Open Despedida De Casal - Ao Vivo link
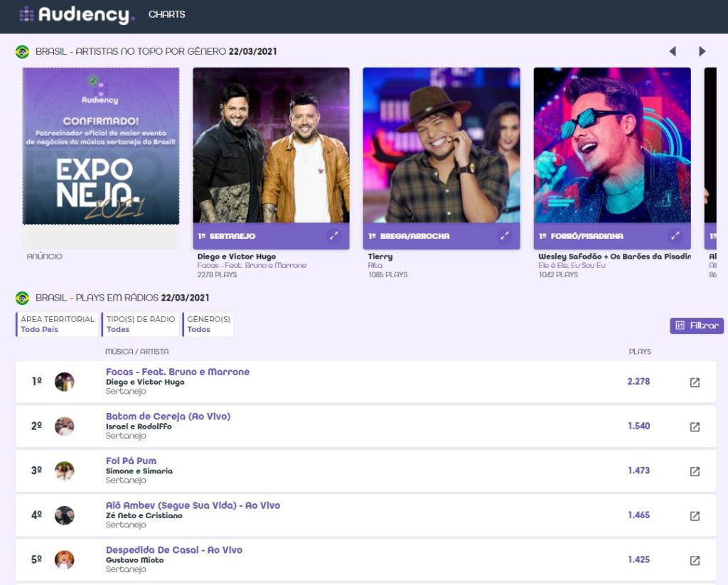Image resolution: width=728 pixels, height=585 pixels. pyautogui.click(x=173, y=549)
